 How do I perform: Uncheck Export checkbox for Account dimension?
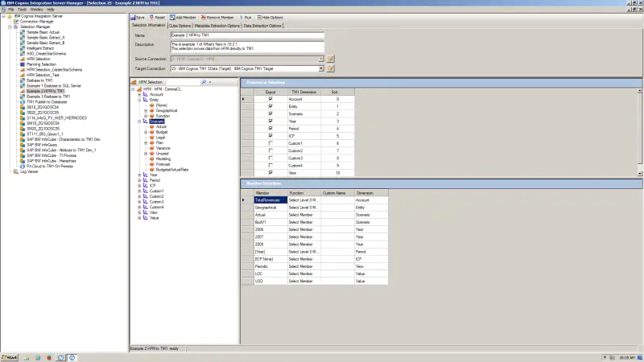(x=270, y=99)
